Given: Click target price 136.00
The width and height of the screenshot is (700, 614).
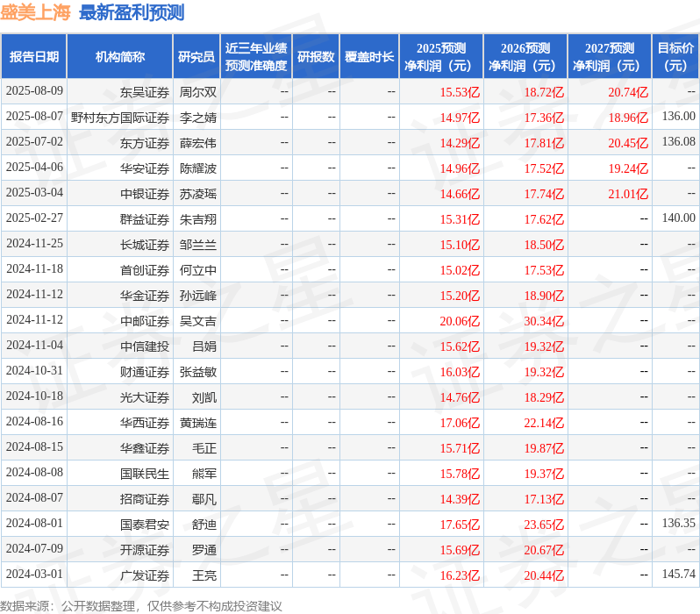Looking at the screenshot, I should (679, 117).
